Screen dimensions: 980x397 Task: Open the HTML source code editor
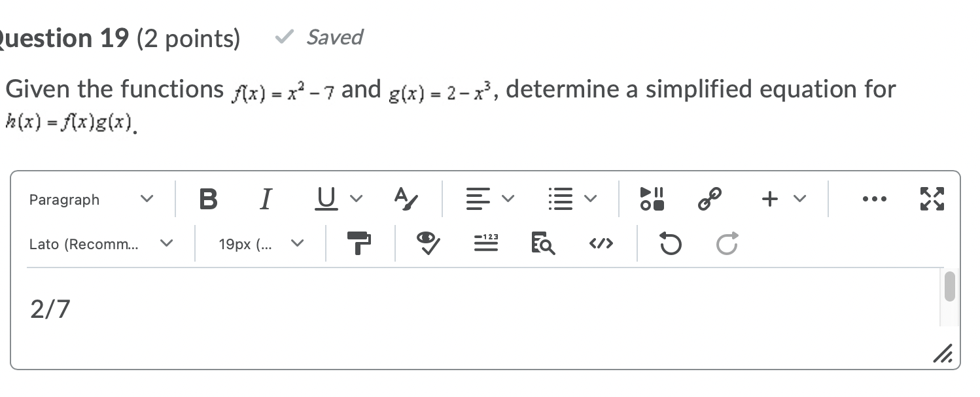click(x=601, y=243)
